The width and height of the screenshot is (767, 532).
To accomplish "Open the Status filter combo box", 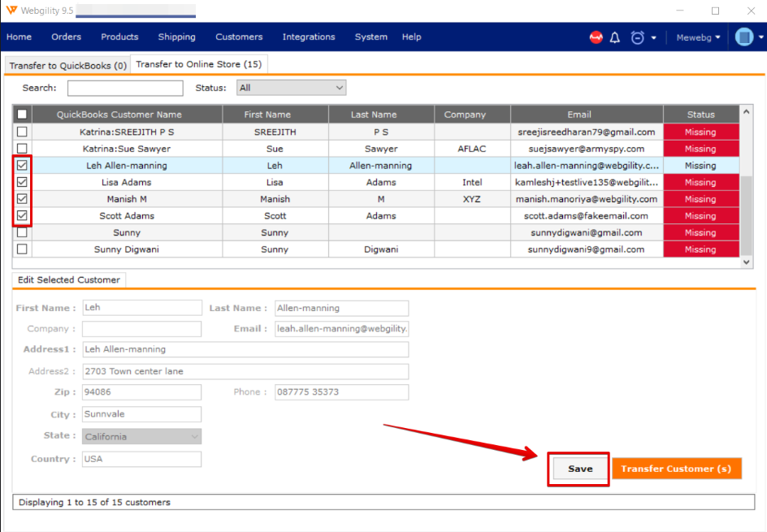I will point(291,88).
